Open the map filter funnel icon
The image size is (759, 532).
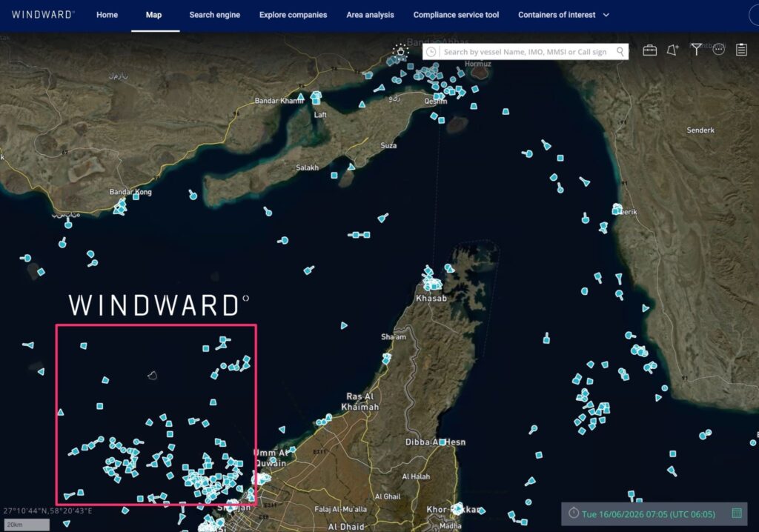click(x=696, y=49)
